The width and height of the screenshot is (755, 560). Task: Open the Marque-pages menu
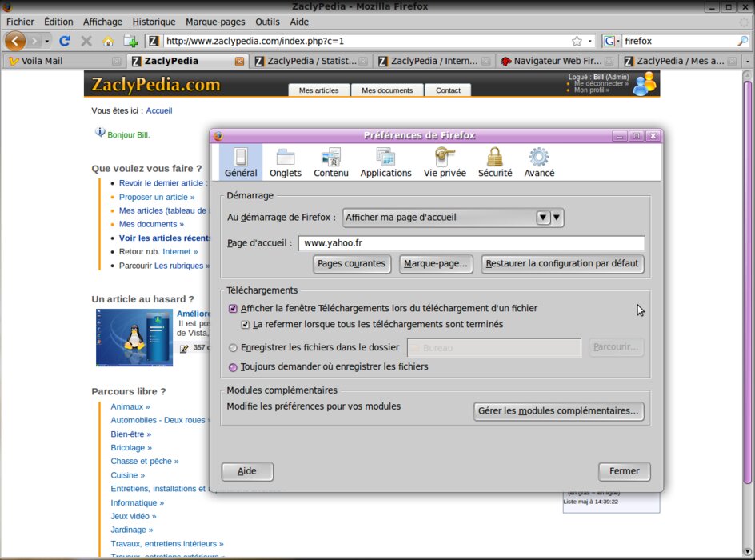coord(215,22)
